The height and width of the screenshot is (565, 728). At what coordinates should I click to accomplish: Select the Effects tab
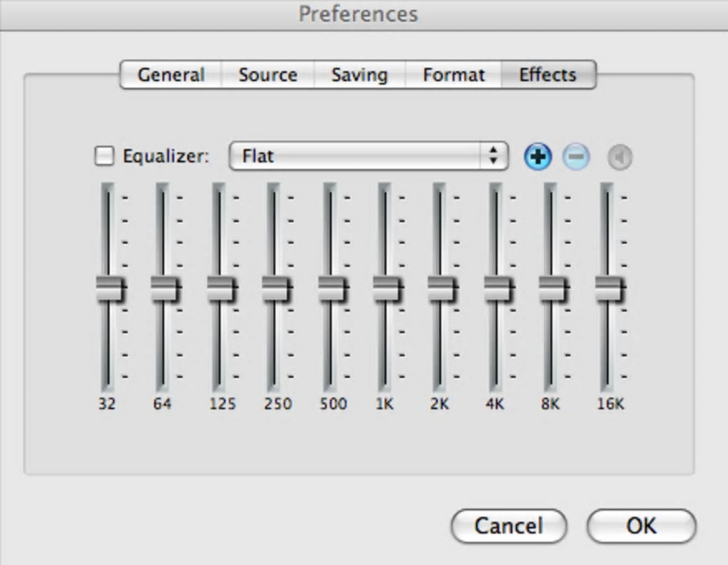point(547,75)
